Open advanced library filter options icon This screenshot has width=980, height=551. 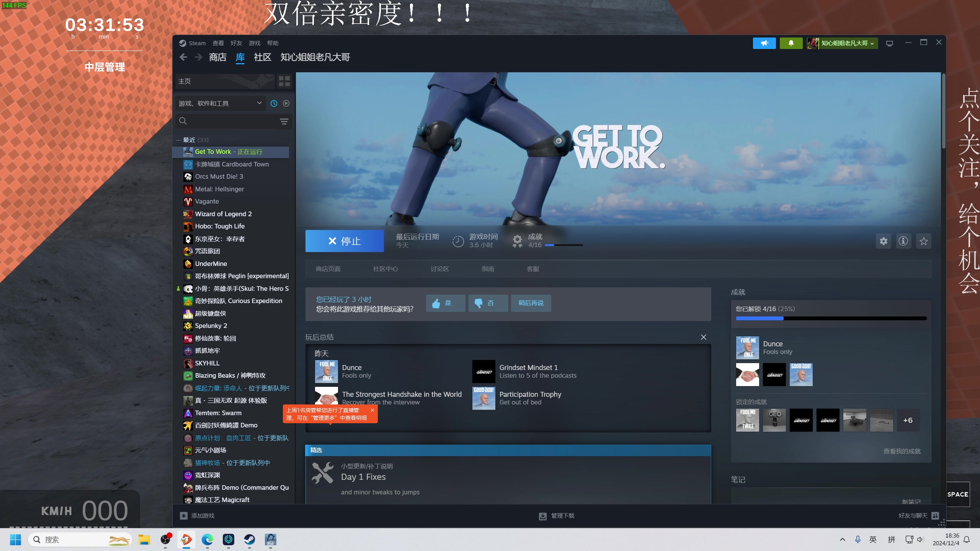pos(284,121)
